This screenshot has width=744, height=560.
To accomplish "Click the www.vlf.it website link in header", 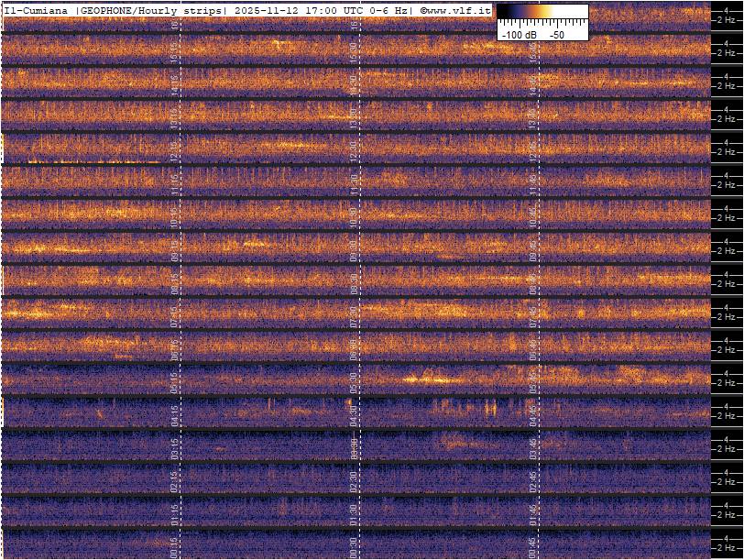I will click(x=458, y=10).
